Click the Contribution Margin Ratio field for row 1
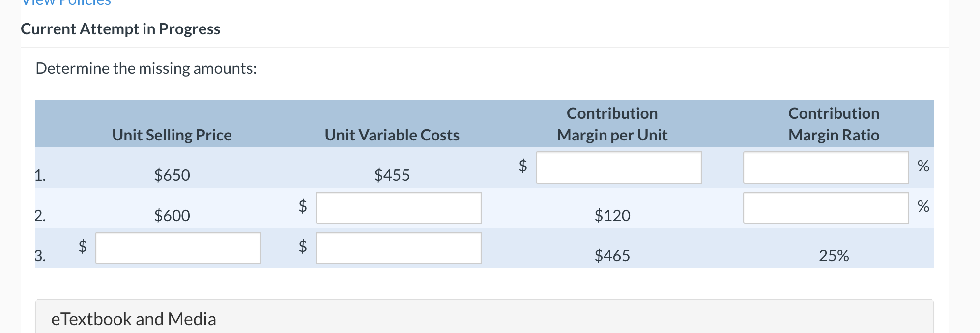Image resolution: width=980 pixels, height=333 pixels. click(x=826, y=168)
